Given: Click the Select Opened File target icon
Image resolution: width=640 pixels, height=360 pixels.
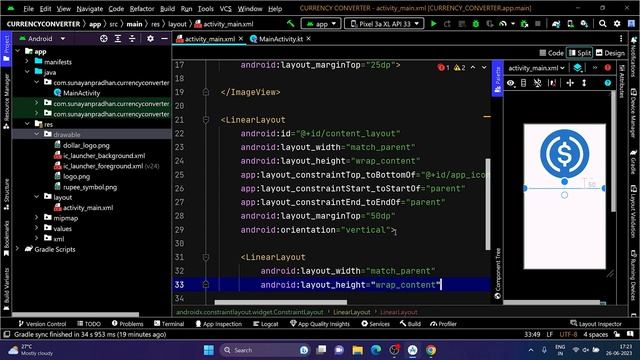Looking at the screenshot, I should (x=104, y=38).
